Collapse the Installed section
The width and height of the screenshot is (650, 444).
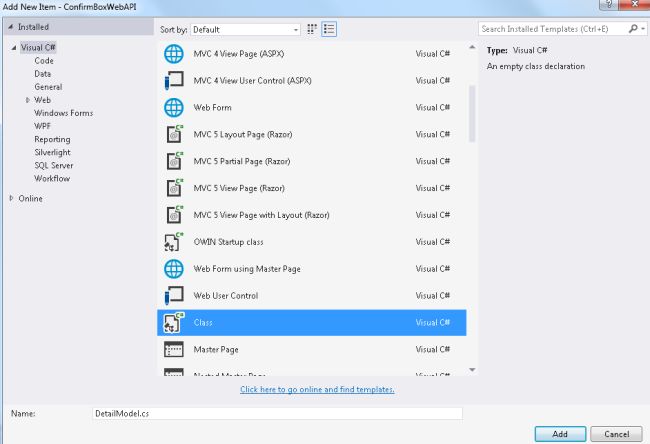(11, 27)
